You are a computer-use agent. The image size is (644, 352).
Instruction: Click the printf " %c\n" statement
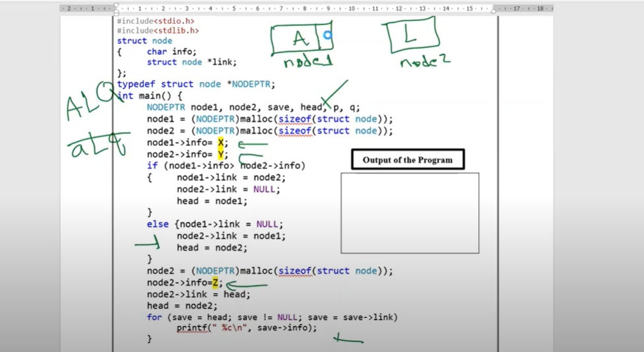[x=247, y=328]
